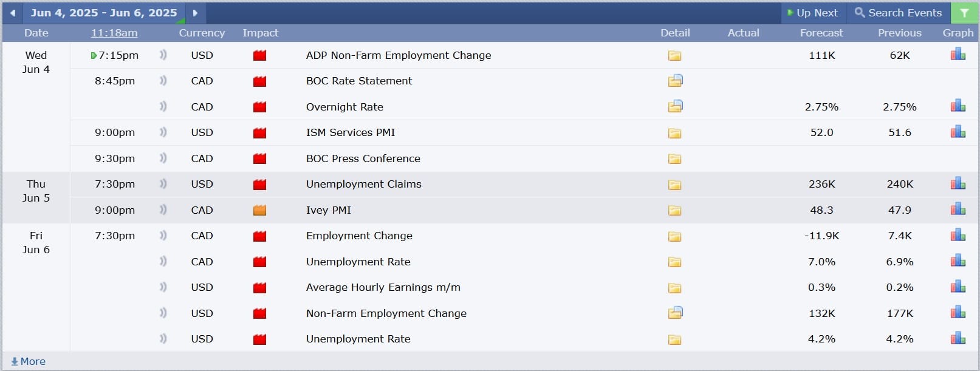Screen dimensions: 980x371
Task: Open detail folder for BOC Rate Statement
Action: click(675, 81)
